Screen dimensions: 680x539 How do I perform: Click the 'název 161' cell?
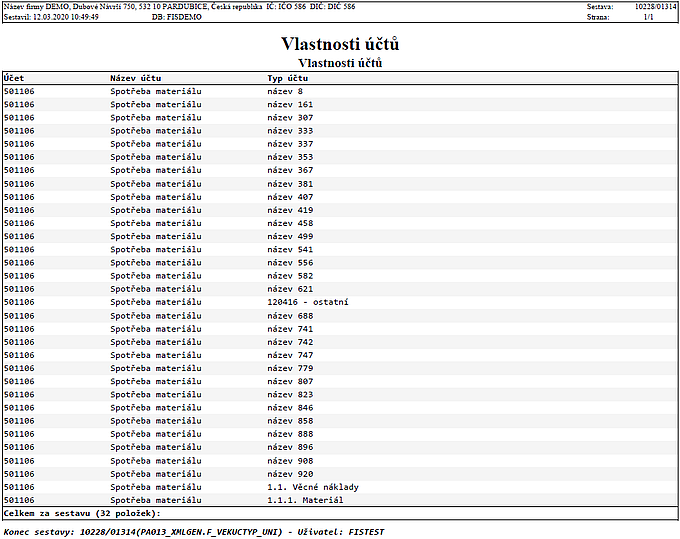pos(290,105)
